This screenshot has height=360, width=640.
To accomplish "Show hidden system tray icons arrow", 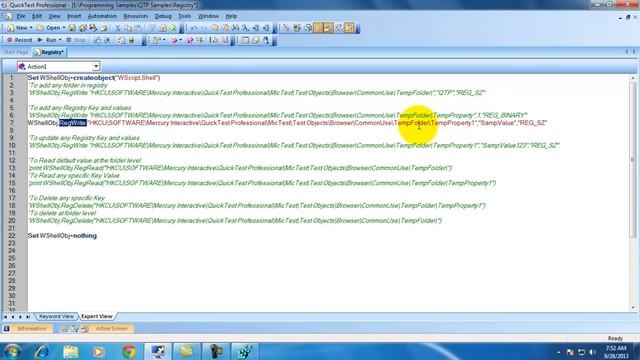I will click(558, 352).
